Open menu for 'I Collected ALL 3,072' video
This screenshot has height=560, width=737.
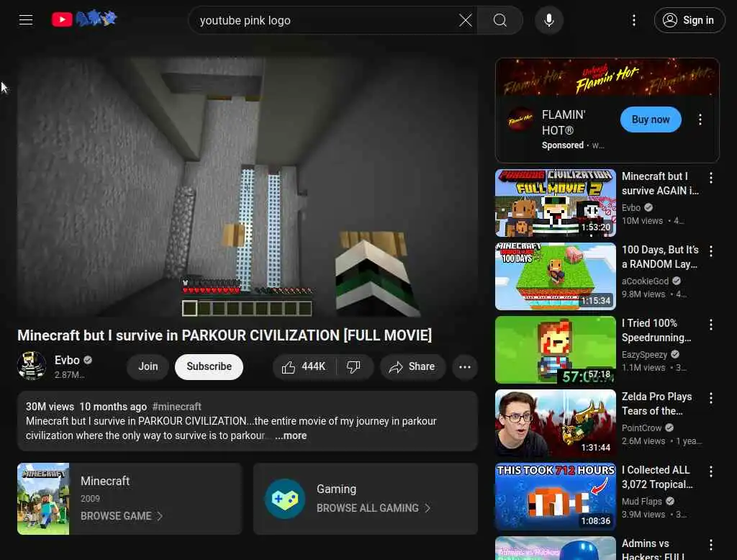711,471
